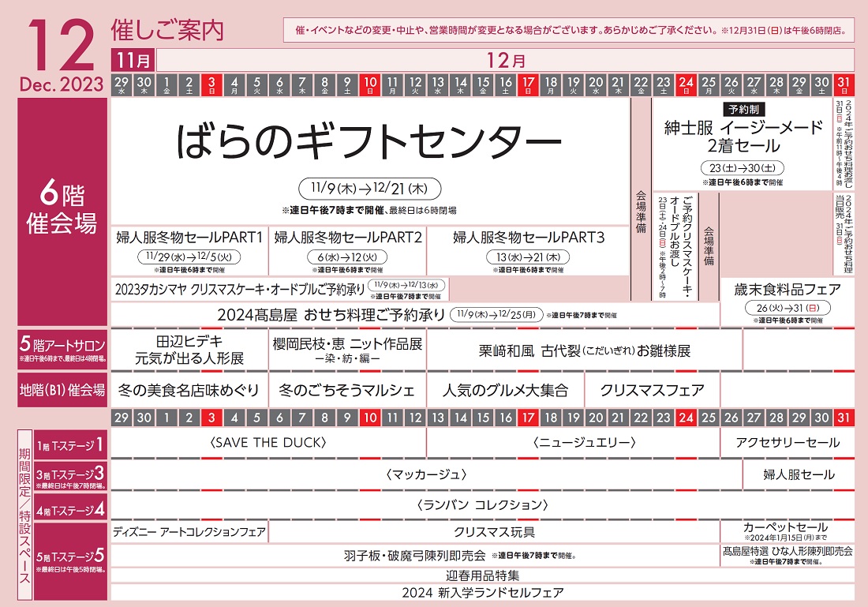
Task: Click the 期間限定/特設スペース vertical label
Action: pos(25,515)
